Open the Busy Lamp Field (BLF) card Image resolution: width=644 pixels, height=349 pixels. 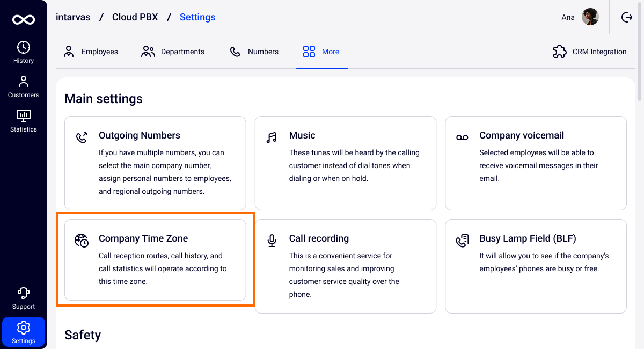tap(536, 266)
